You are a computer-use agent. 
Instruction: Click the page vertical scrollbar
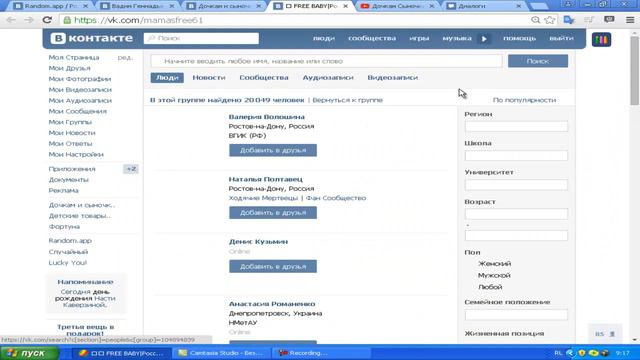pos(634,70)
